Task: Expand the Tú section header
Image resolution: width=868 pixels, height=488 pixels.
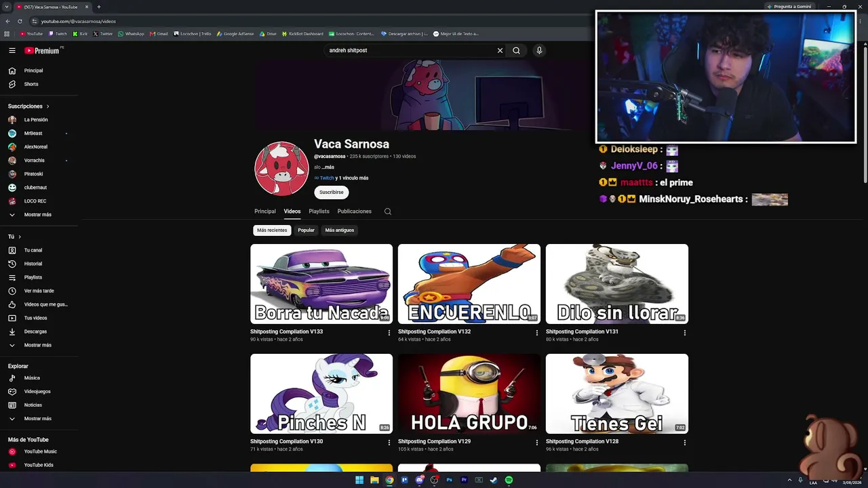Action: point(15,237)
